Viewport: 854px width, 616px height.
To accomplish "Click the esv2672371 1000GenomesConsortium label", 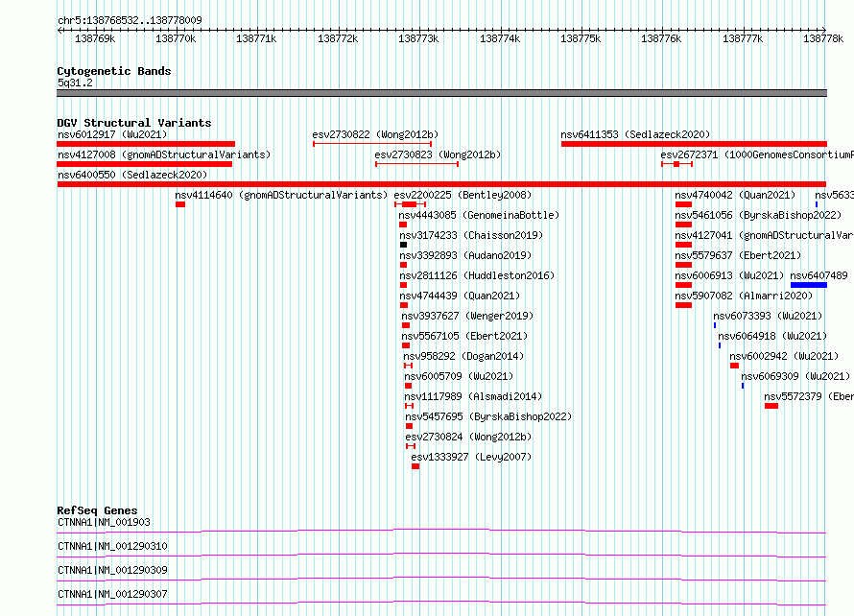I will pyautogui.click(x=757, y=154).
